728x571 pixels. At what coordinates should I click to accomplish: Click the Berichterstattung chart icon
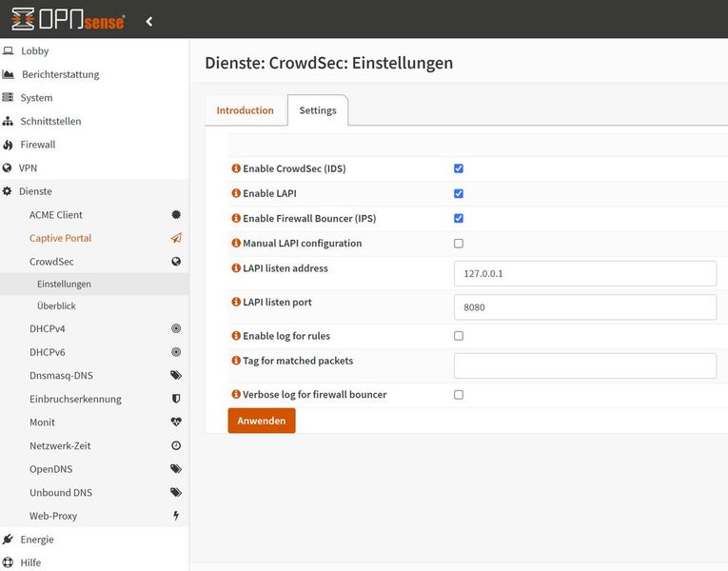pos(8,74)
